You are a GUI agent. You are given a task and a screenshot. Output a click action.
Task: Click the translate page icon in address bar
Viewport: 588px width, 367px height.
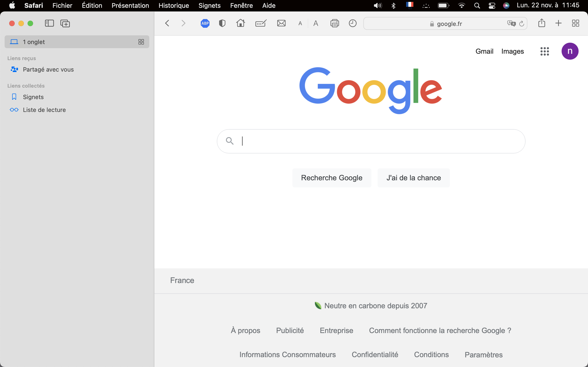[511, 23]
